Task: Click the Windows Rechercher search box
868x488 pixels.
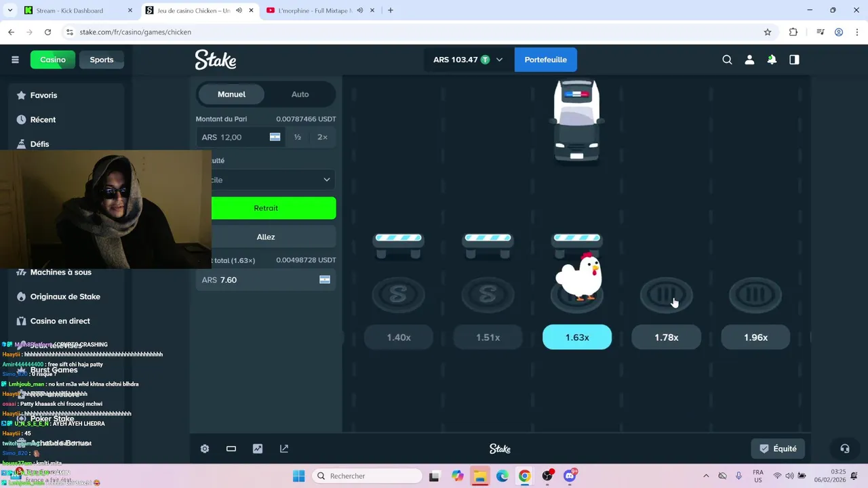Action: click(x=366, y=476)
